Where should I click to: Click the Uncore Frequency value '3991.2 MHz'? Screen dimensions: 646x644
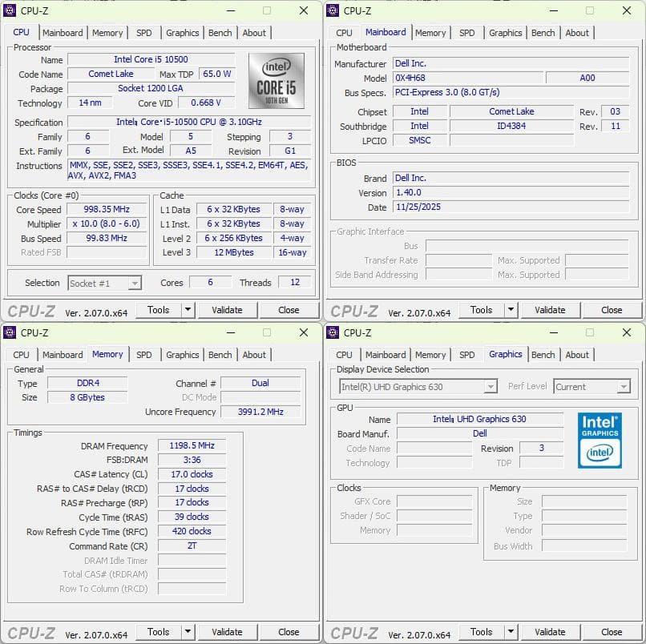(x=260, y=412)
